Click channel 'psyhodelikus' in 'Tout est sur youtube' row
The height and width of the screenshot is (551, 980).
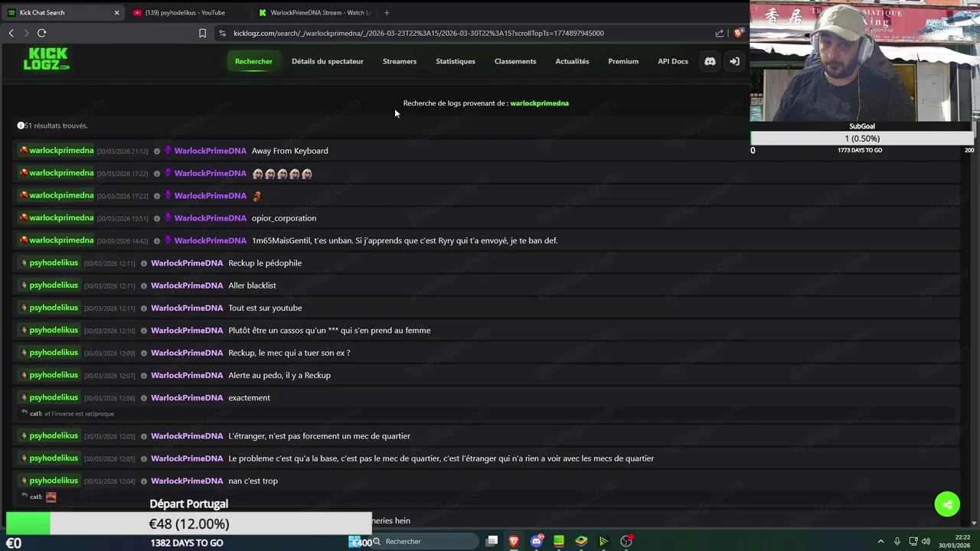tap(54, 308)
